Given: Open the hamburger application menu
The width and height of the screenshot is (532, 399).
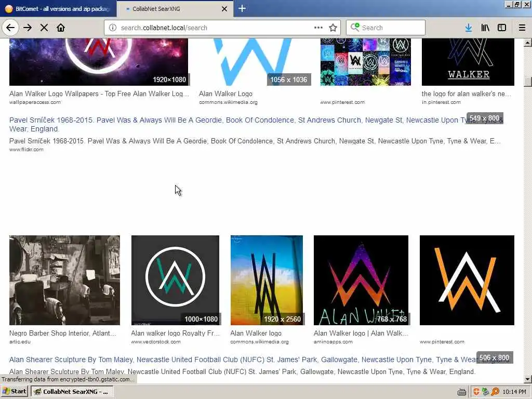Looking at the screenshot, I should pos(522,28).
